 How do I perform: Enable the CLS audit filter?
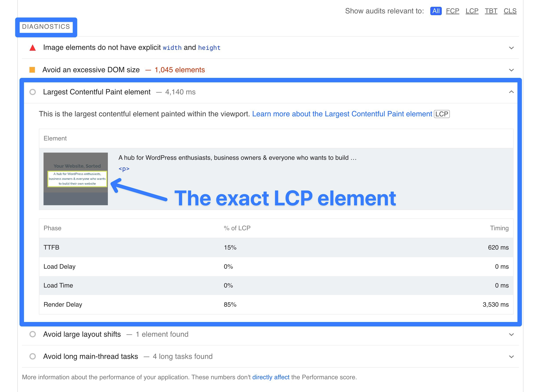(x=510, y=11)
